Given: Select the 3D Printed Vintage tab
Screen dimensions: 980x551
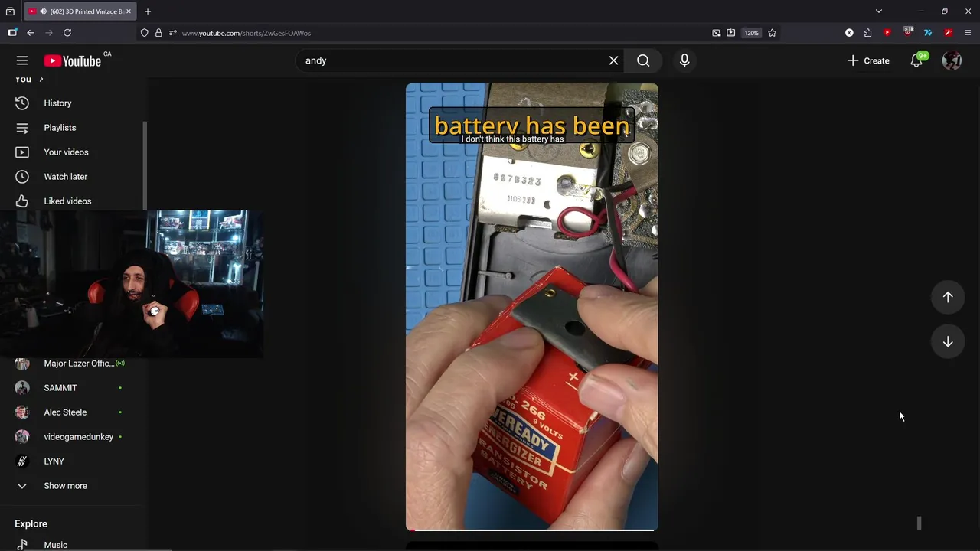Looking at the screenshot, I should (80, 11).
